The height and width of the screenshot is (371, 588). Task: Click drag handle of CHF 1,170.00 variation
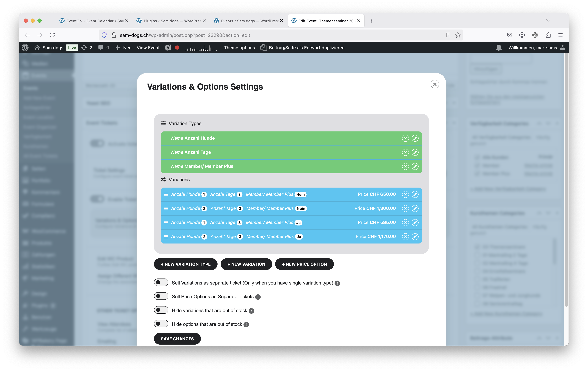pos(166,237)
